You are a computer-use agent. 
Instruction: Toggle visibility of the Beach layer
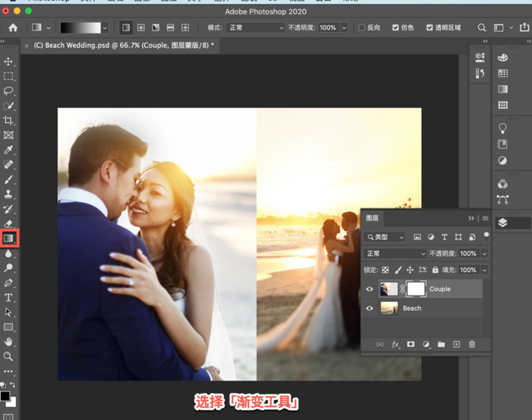pos(370,308)
